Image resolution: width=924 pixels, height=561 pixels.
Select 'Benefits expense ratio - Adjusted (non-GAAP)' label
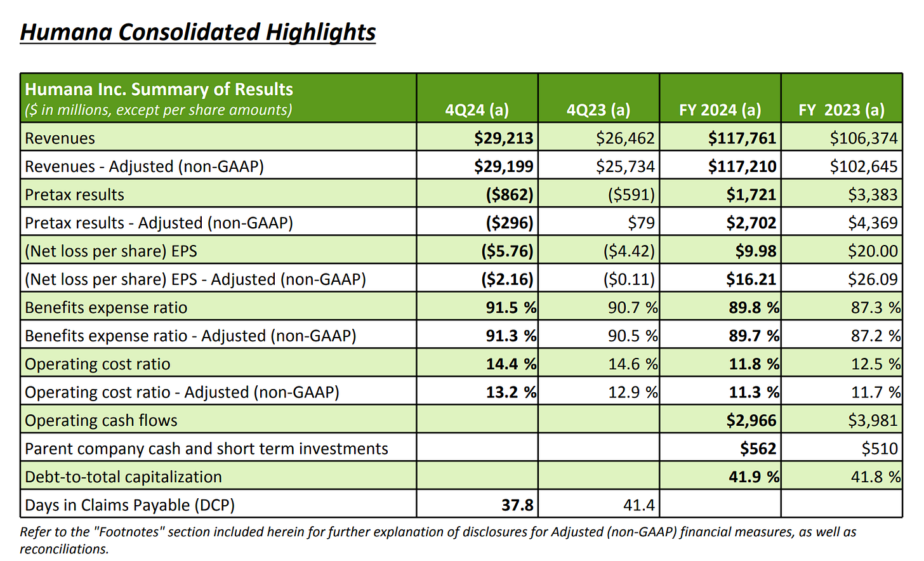[190, 336]
